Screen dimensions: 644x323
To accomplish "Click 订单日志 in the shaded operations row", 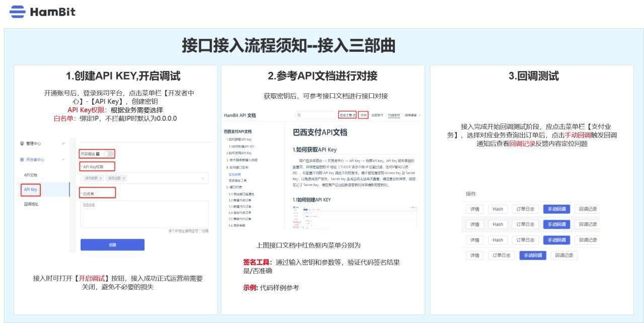I will 525,224.
